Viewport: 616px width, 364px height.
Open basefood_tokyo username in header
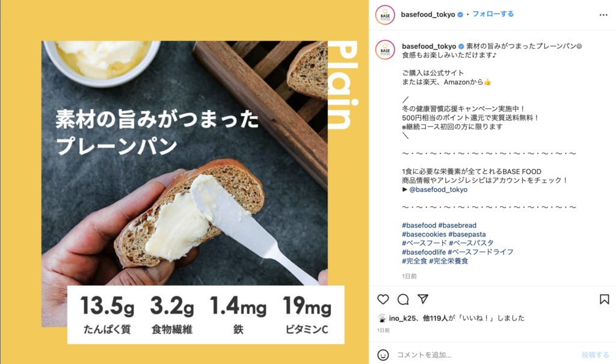tap(428, 14)
